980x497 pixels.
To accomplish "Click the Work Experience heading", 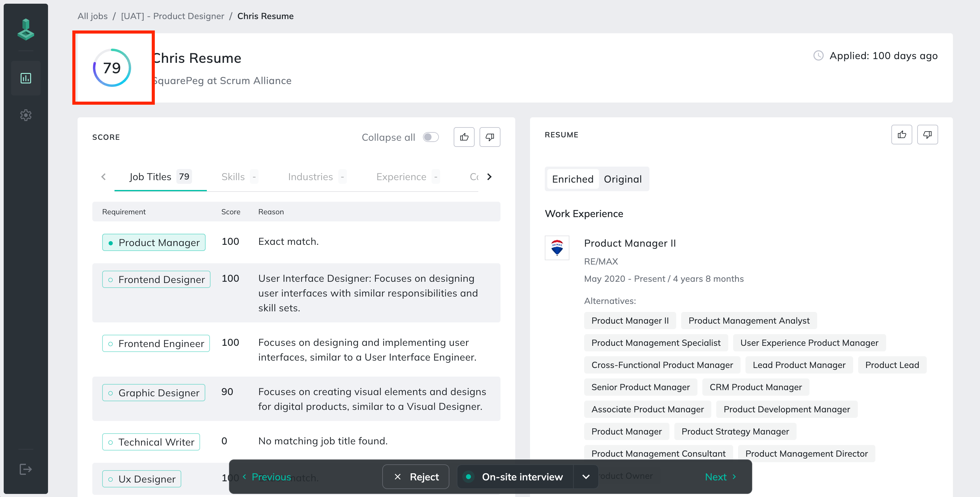I will pyautogui.click(x=584, y=213).
